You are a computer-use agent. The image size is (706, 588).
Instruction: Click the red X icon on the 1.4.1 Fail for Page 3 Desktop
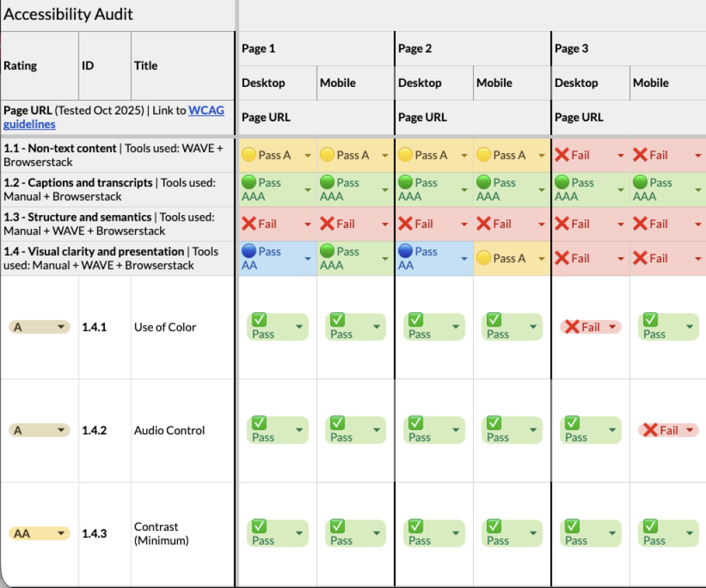click(x=573, y=326)
